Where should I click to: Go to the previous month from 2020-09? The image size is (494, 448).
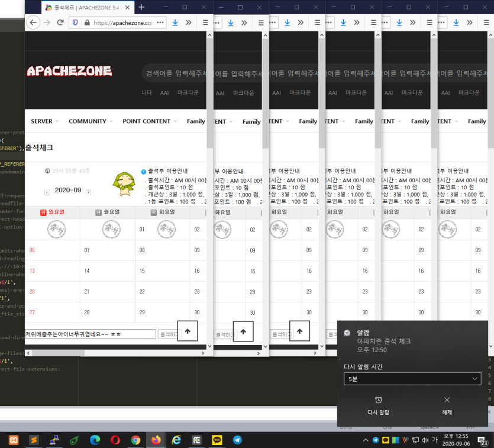[47, 192]
